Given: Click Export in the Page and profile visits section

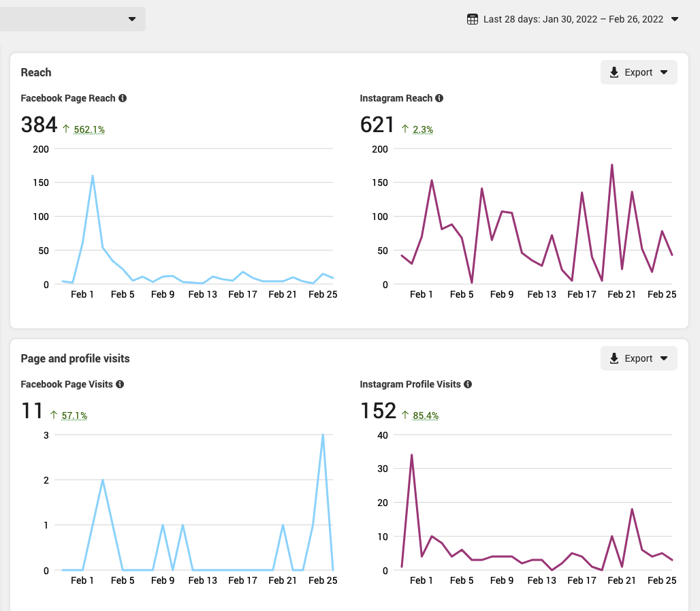Looking at the screenshot, I should click(639, 358).
